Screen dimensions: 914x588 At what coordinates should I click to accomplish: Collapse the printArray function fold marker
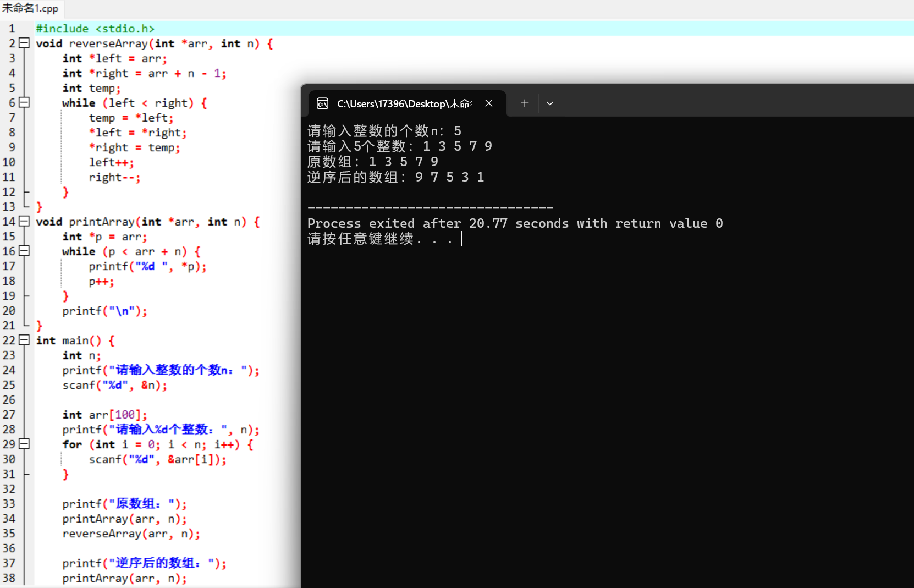24,221
